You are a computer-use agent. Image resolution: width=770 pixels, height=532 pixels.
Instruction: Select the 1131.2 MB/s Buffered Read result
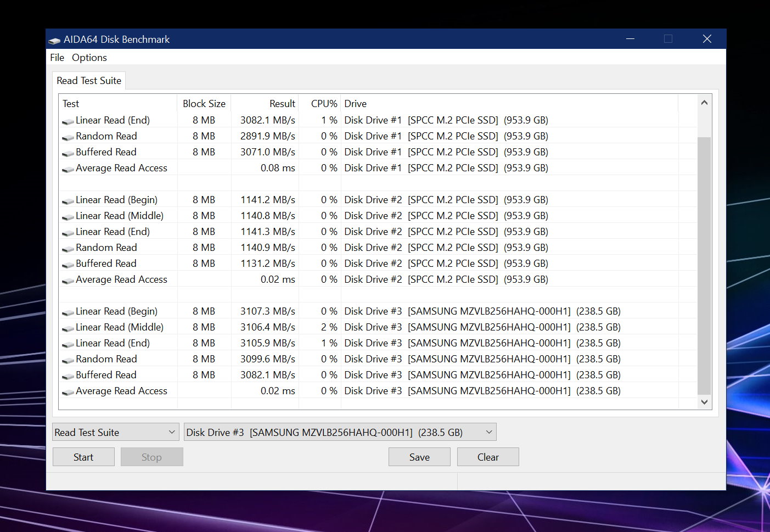click(268, 264)
